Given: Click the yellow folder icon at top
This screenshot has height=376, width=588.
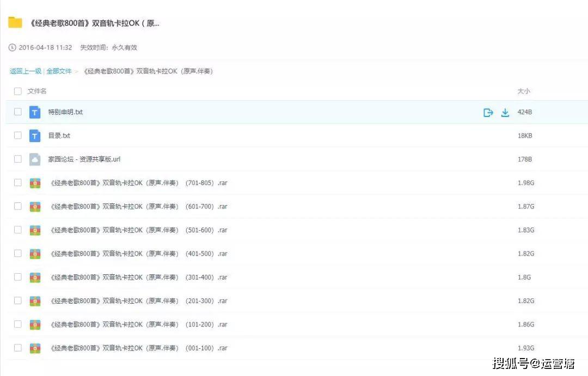Looking at the screenshot, I should [x=15, y=22].
